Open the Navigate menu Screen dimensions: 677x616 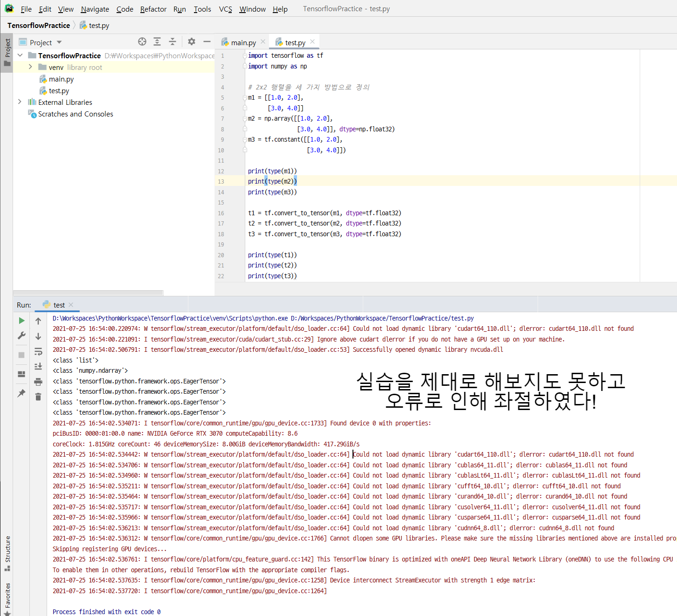(95, 9)
